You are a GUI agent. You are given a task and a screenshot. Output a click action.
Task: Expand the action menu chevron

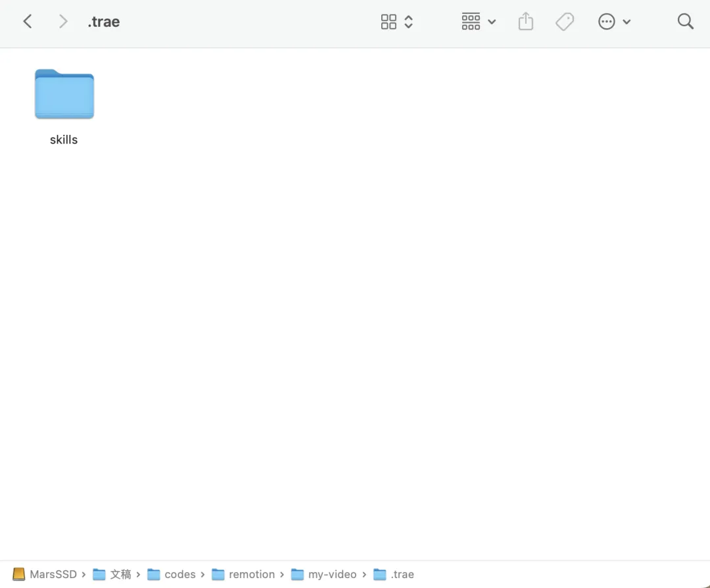627,22
